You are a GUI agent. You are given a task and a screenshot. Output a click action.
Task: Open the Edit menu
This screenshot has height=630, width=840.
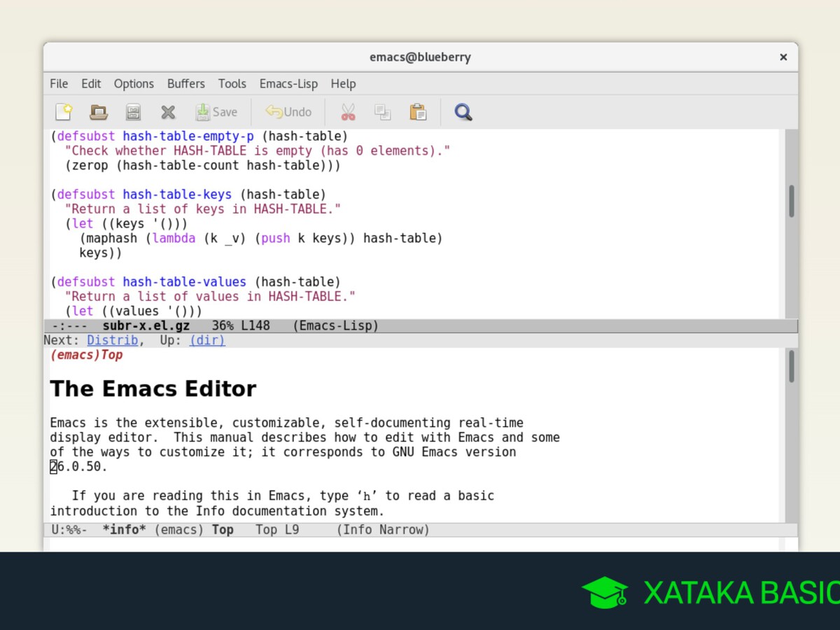[91, 84]
